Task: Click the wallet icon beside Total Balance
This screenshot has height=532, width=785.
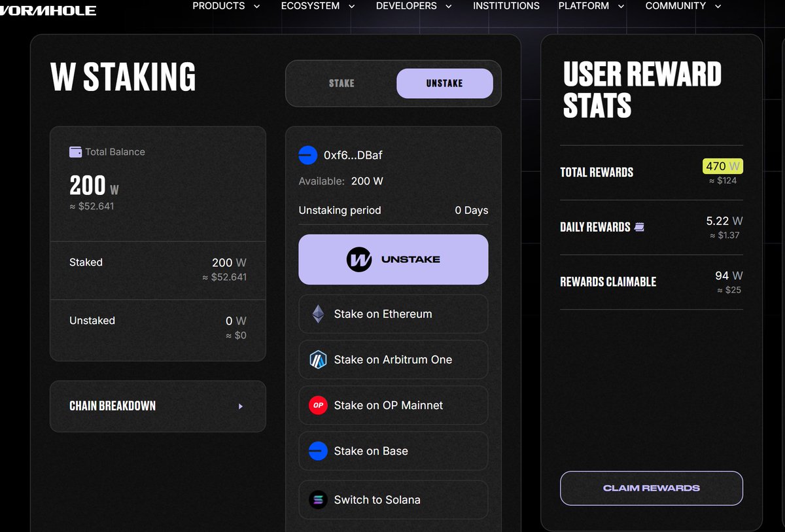Action: tap(75, 152)
